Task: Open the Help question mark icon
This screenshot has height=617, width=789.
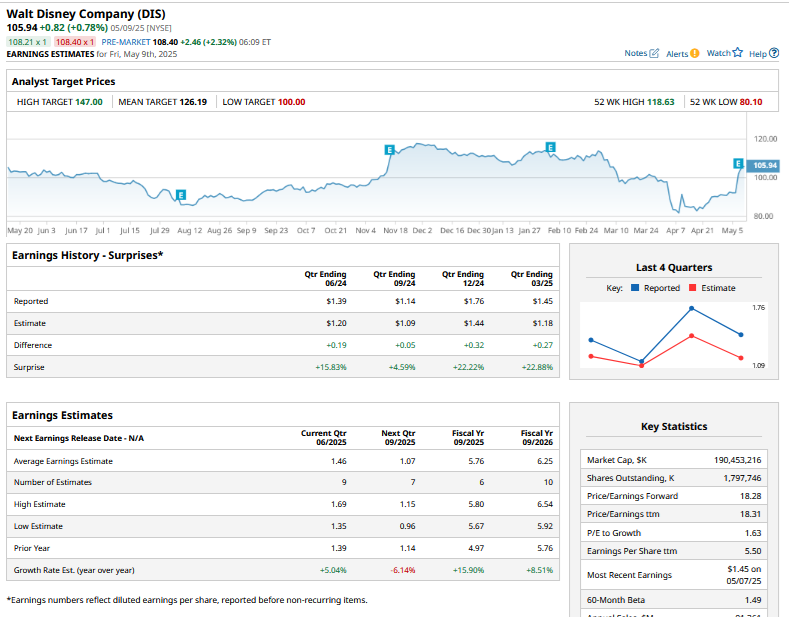Action: [x=774, y=53]
